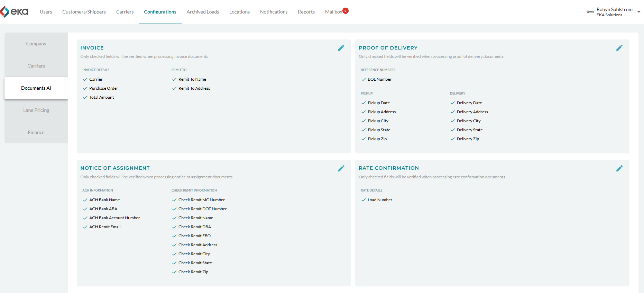Open the Mailbox
Screen dimensions: 644x293
(x=333, y=12)
